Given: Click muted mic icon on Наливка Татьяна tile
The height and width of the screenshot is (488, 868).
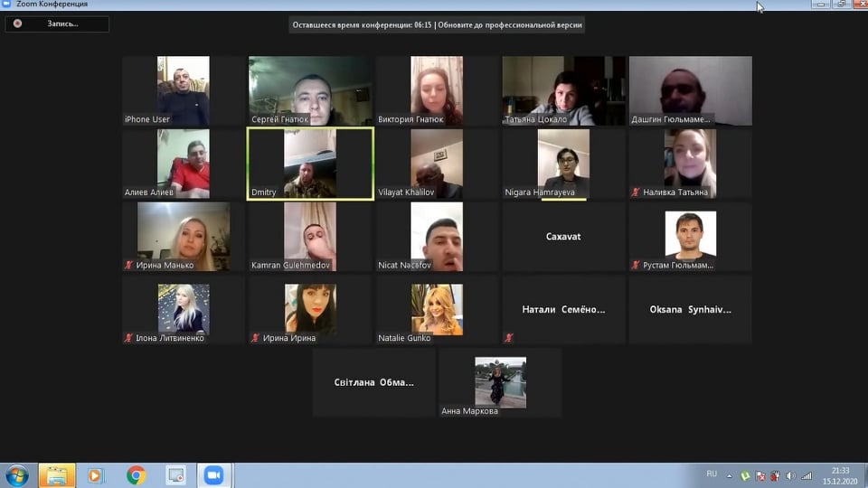Looking at the screenshot, I should [x=636, y=192].
